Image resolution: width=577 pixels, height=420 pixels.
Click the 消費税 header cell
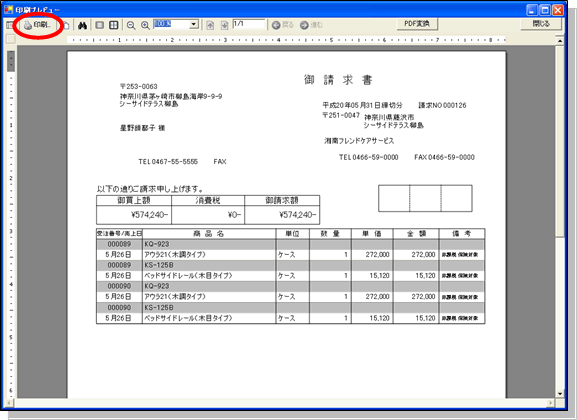point(208,200)
